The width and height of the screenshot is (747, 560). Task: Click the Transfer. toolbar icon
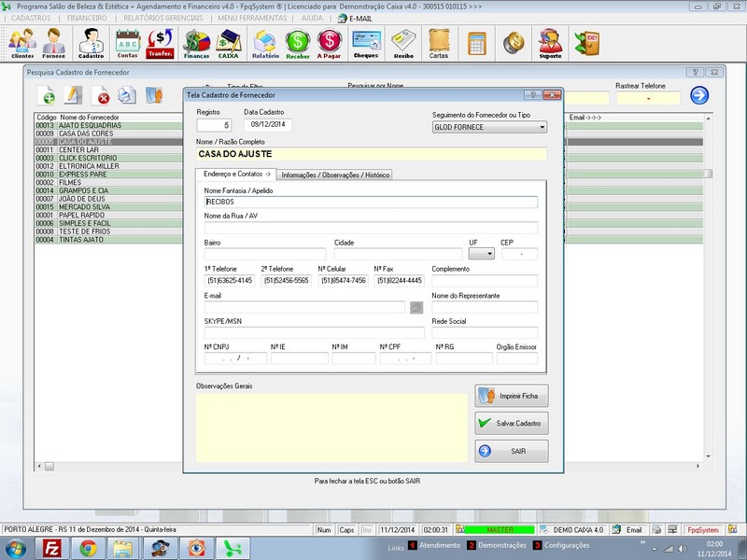(160, 43)
